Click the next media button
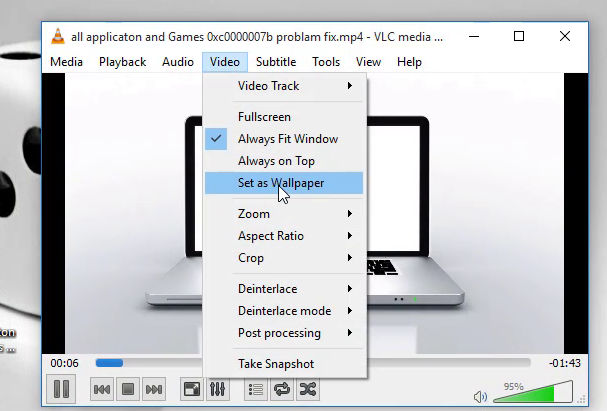The height and width of the screenshot is (411, 607). [154, 389]
